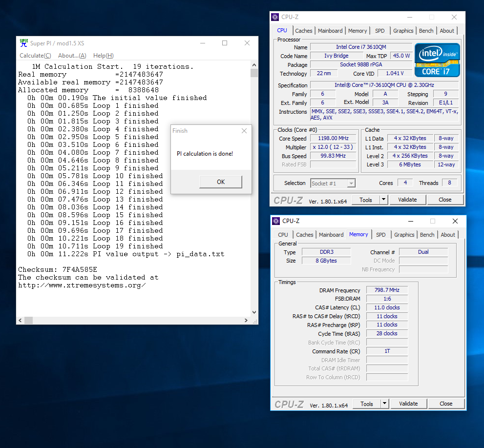Click the CPU-Z chip icon in bottom window title bar
Screen dimensions: 484x448
tap(275, 221)
